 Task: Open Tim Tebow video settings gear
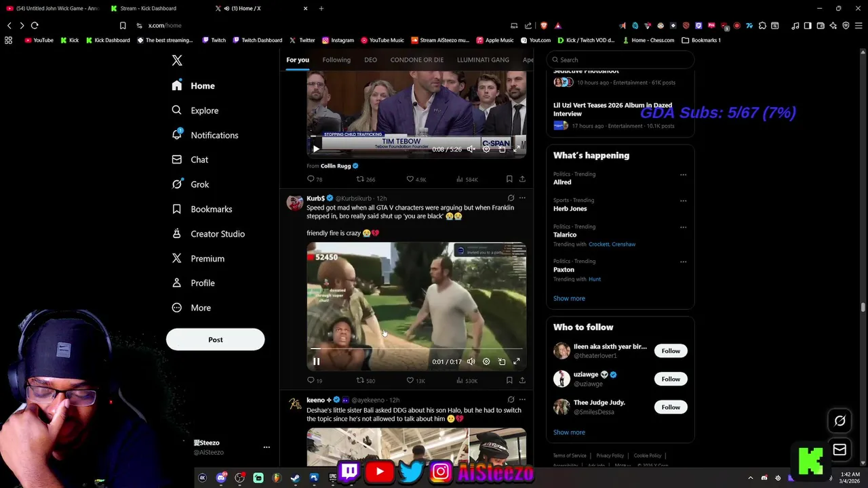[x=486, y=149]
